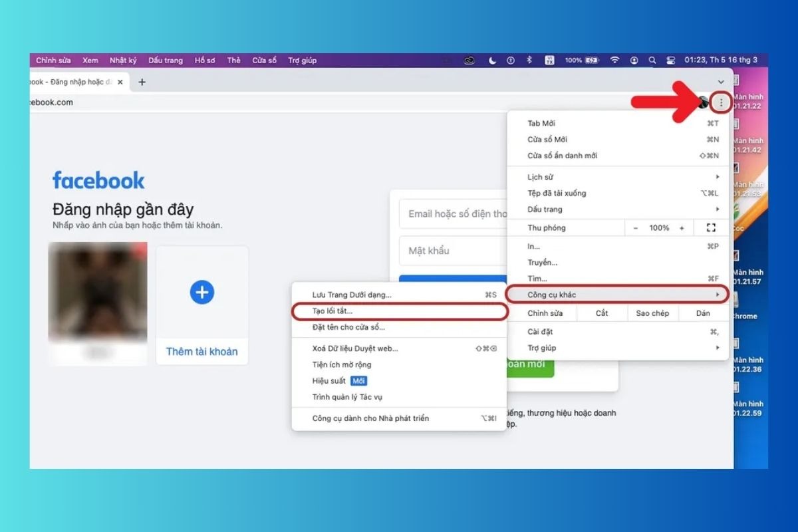The height and width of the screenshot is (532, 798).
Task: Click the menu bar clock 01:23
Action: pos(721,60)
